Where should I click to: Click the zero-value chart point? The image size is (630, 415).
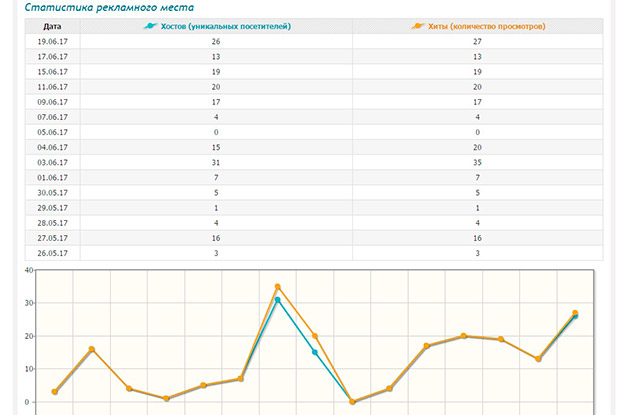pos(352,401)
